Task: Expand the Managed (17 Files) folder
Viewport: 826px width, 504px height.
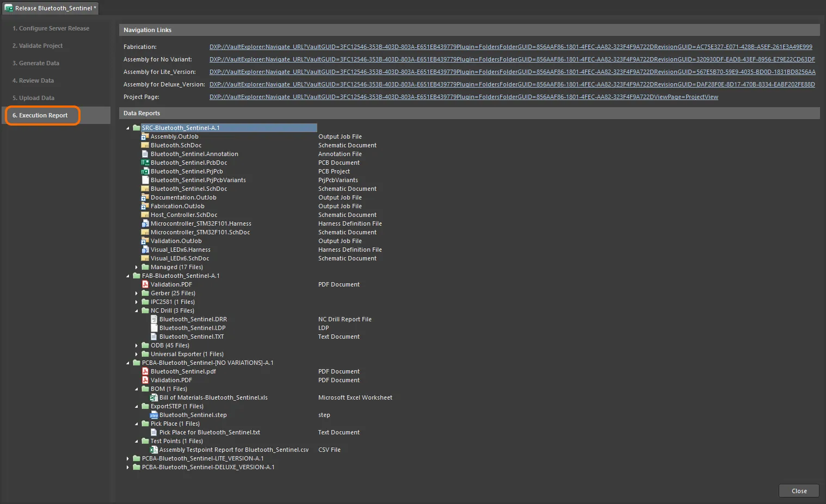Action: [x=137, y=267]
